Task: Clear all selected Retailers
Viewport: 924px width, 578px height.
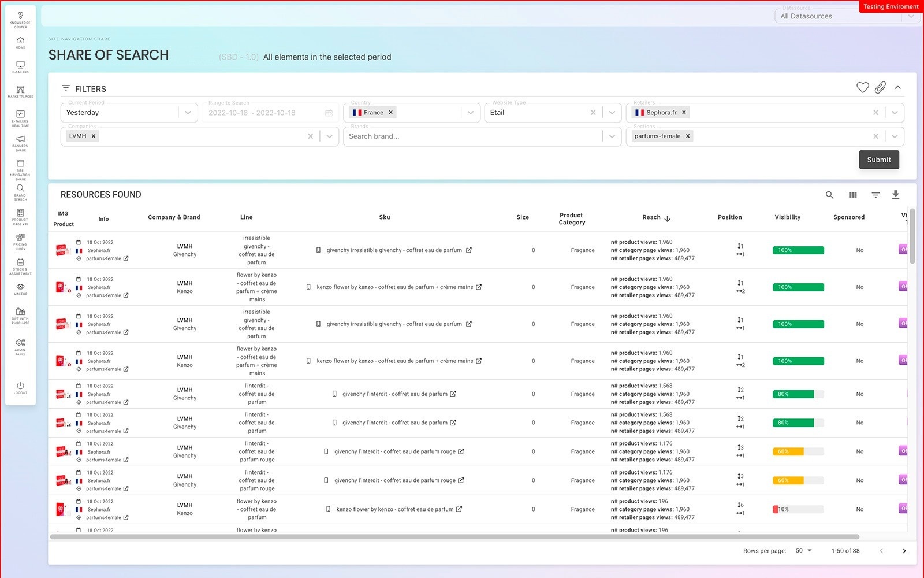Action: click(876, 113)
